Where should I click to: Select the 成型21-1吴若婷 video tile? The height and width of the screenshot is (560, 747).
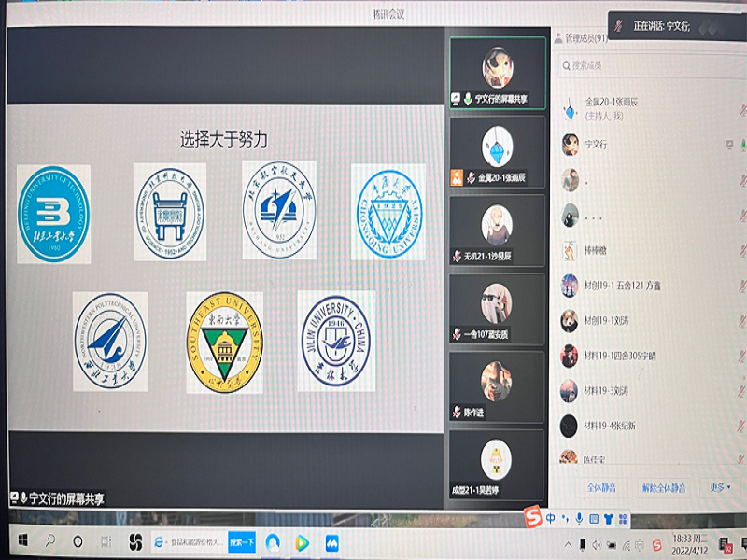(x=498, y=465)
